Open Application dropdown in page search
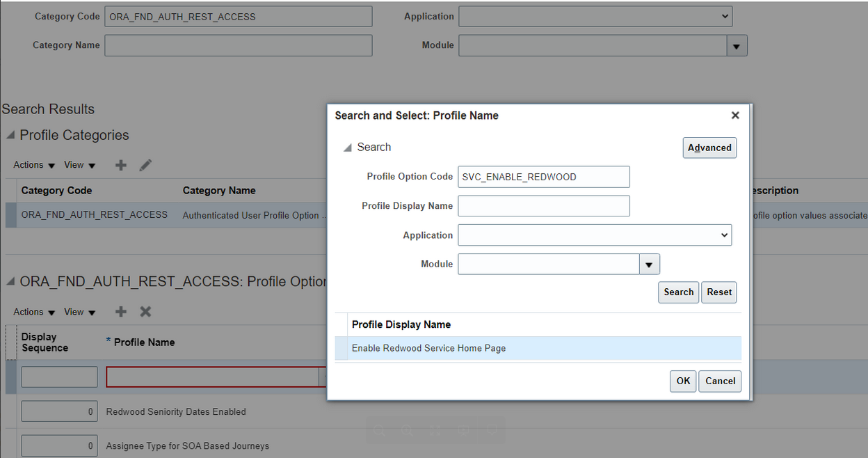 [595, 16]
